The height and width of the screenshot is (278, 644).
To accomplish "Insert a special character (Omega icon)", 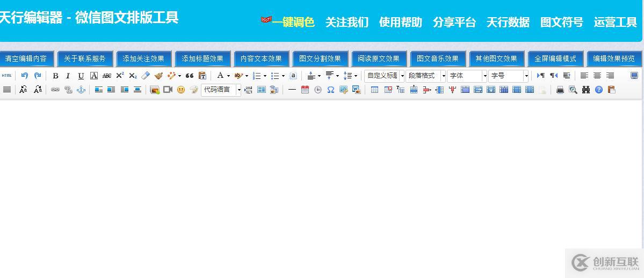I will click(331, 90).
